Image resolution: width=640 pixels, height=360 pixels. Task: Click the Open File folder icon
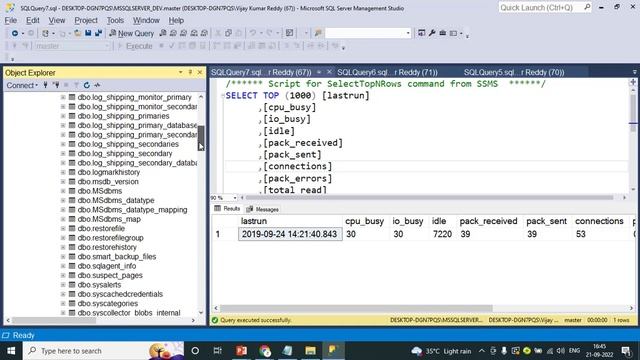(x=78, y=33)
